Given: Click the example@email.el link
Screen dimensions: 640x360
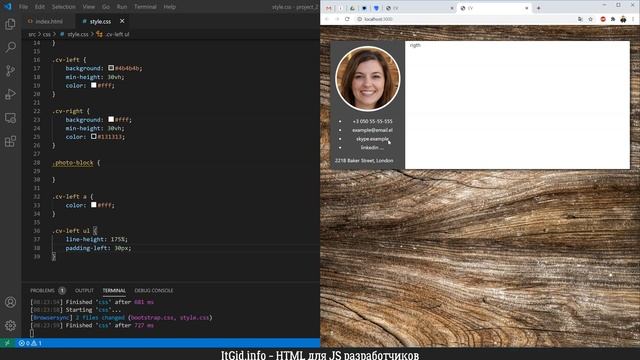Looking at the screenshot, I should click(x=372, y=130).
